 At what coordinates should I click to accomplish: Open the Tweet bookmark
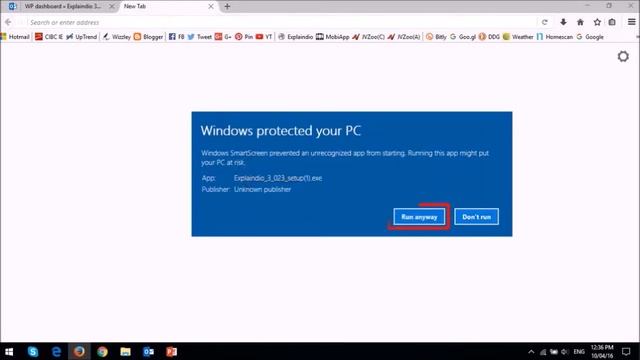(x=200, y=37)
